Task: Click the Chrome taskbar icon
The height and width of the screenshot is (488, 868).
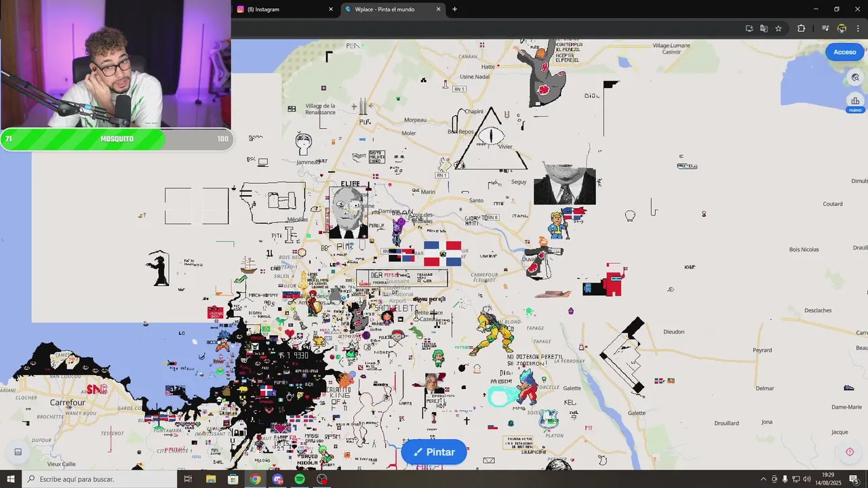Action: 255,479
